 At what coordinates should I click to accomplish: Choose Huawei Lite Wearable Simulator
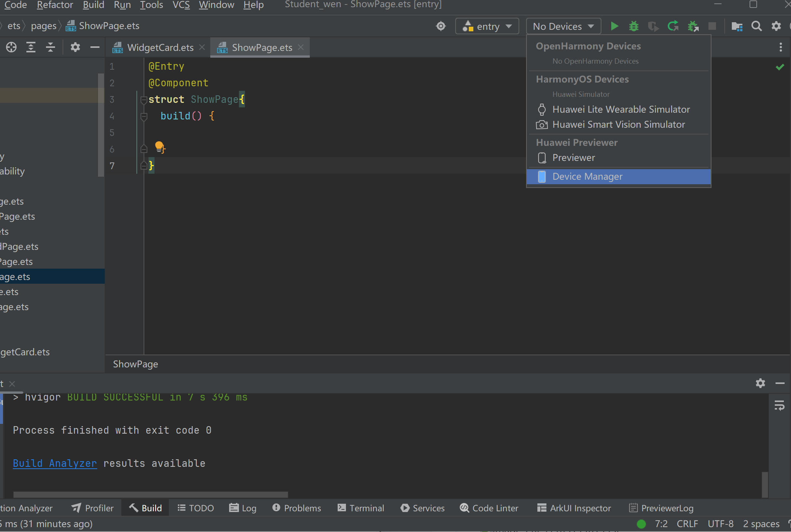[618, 109]
